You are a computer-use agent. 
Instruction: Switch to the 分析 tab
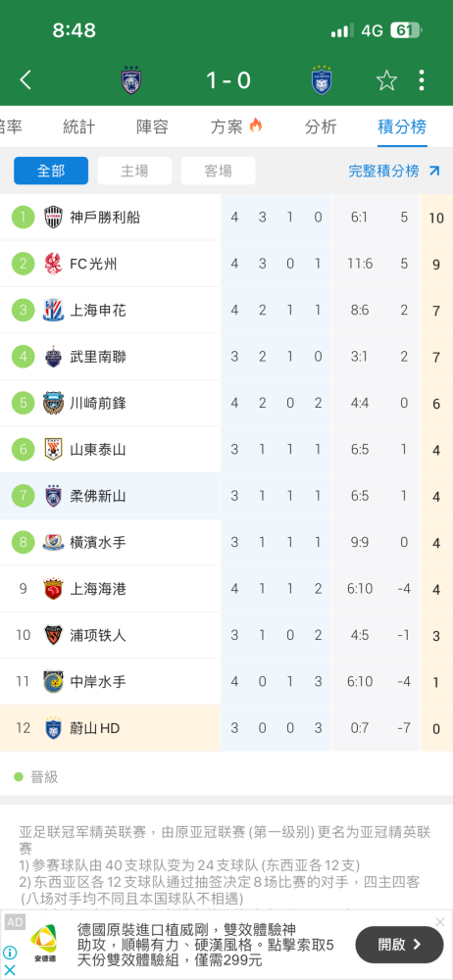[321, 126]
